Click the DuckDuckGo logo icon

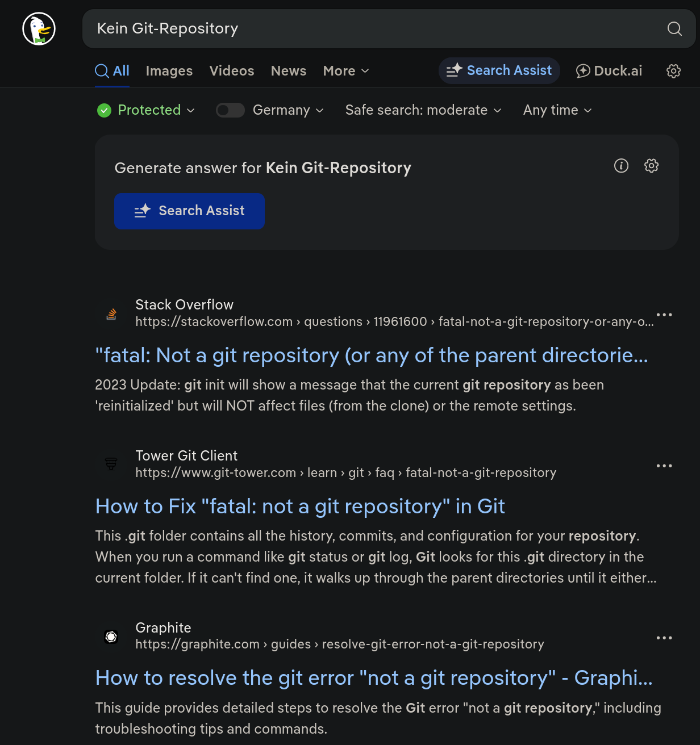click(39, 29)
